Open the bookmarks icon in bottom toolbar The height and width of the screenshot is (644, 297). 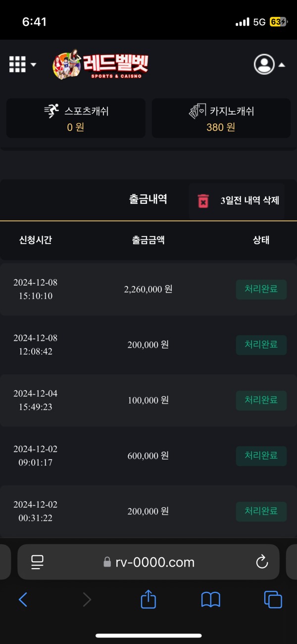click(210, 599)
